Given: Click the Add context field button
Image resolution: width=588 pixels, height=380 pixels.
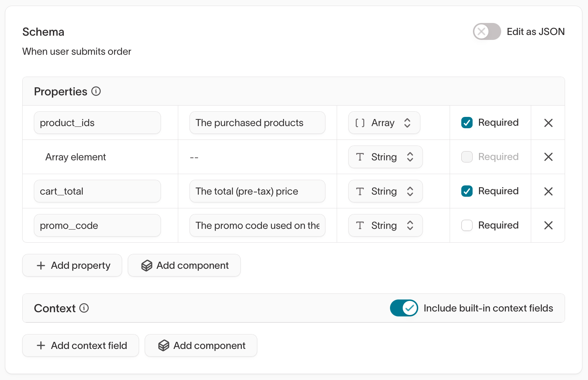Looking at the screenshot, I should click(80, 345).
